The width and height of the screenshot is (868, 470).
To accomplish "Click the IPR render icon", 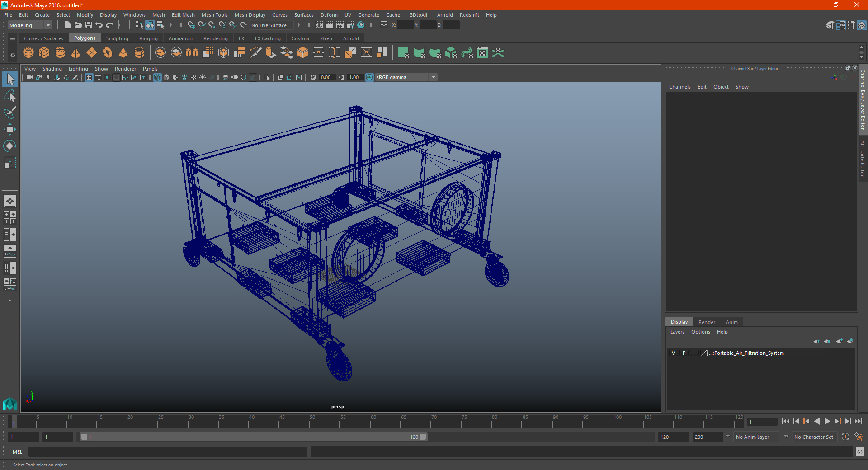I will click(340, 25).
